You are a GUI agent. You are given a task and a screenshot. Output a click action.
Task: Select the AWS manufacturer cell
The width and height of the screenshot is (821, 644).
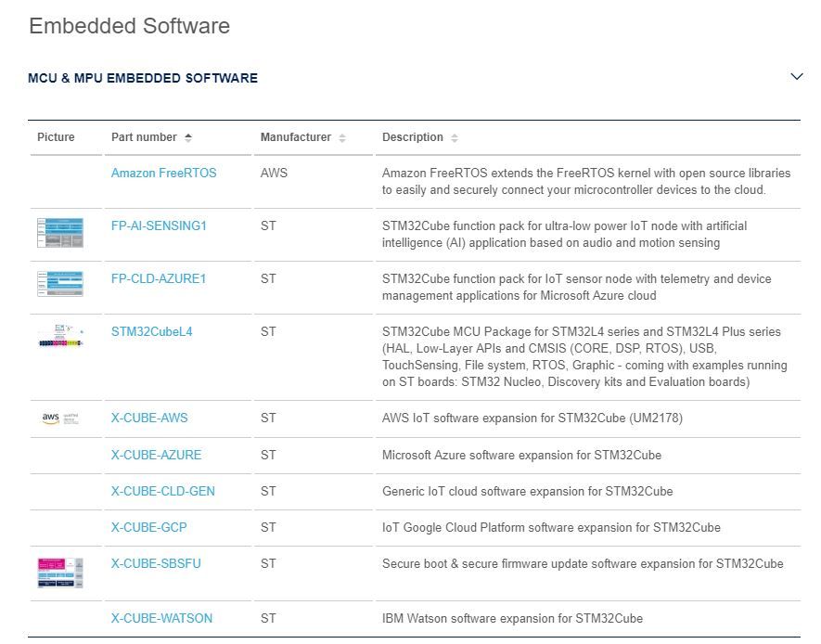coord(274,173)
